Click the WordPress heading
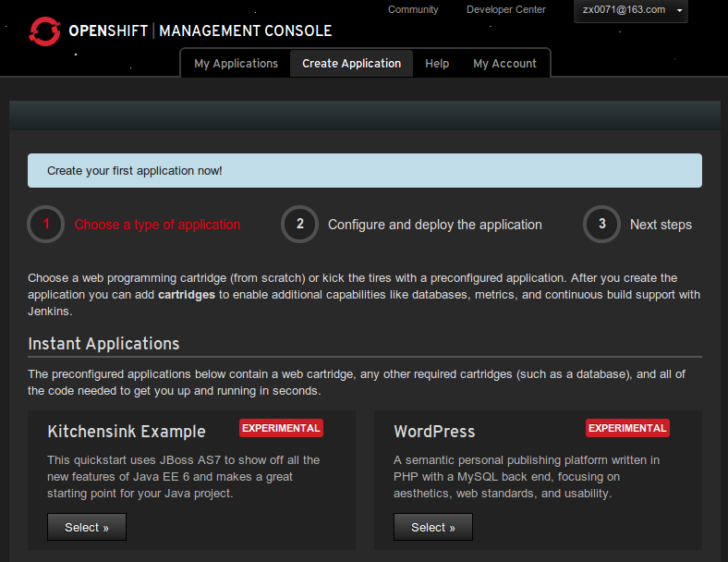 point(434,432)
